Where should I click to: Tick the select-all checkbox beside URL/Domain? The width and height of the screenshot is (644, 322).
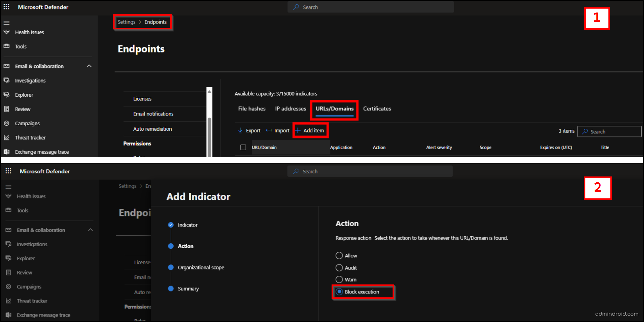243,148
